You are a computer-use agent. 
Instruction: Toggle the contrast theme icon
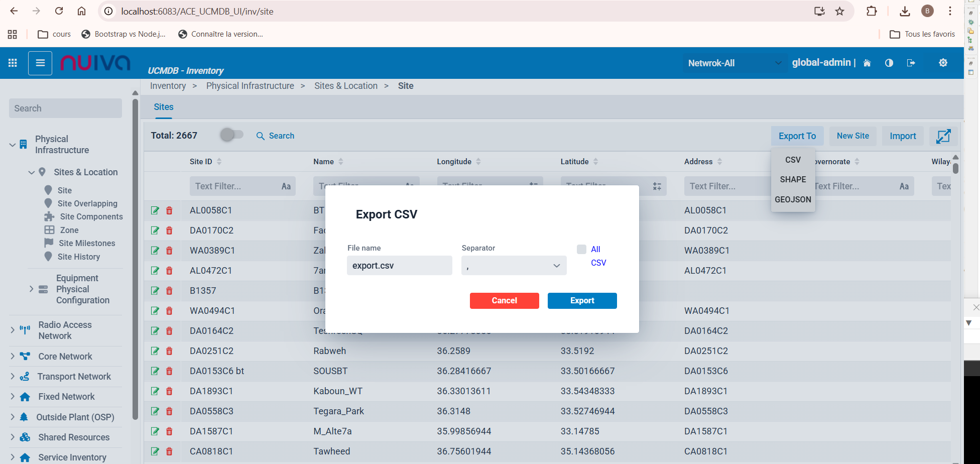tap(889, 63)
